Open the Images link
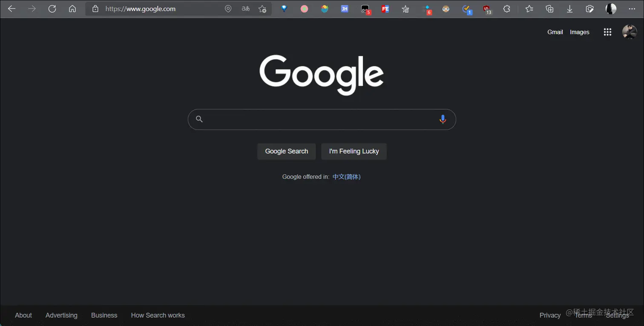644x326 pixels. (580, 32)
